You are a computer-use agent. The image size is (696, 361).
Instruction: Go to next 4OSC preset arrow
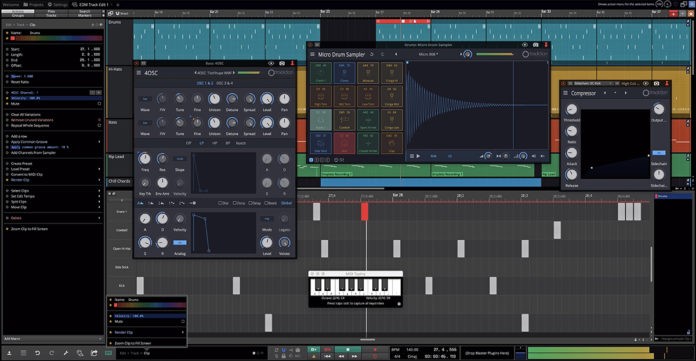[234, 73]
